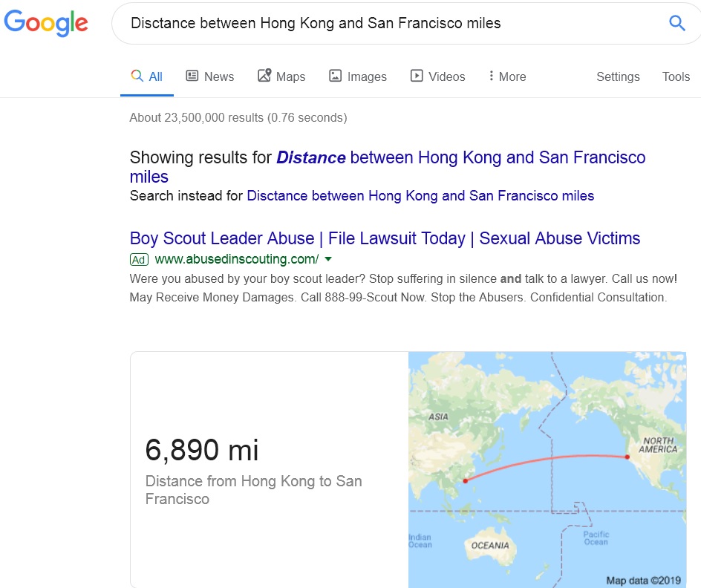
Task: Open the Boy Scout Leader Abuse ad
Action: (385, 238)
